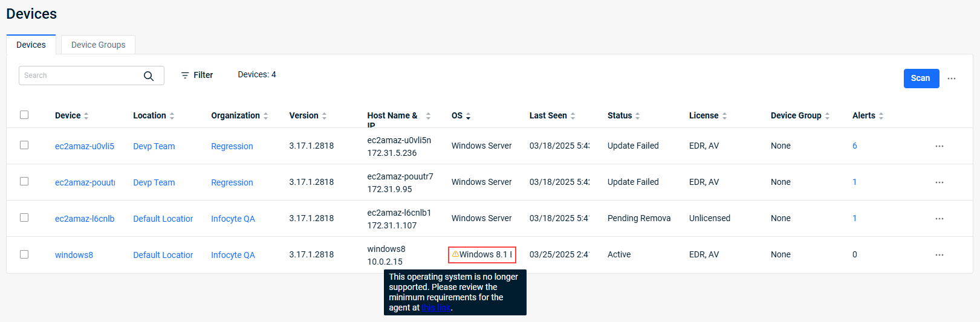Screen dimensions: 980x322
Task: Click the Last Seen column header
Action: (548, 115)
